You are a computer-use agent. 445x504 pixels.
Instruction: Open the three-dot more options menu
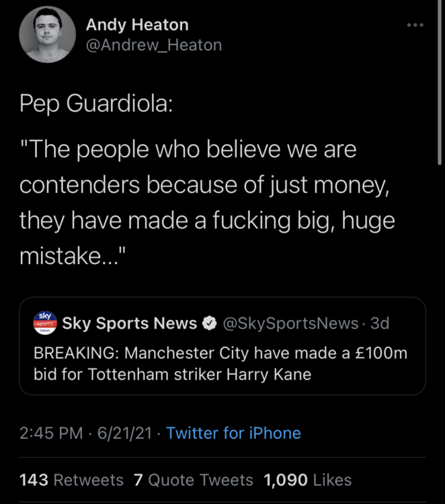(415, 26)
